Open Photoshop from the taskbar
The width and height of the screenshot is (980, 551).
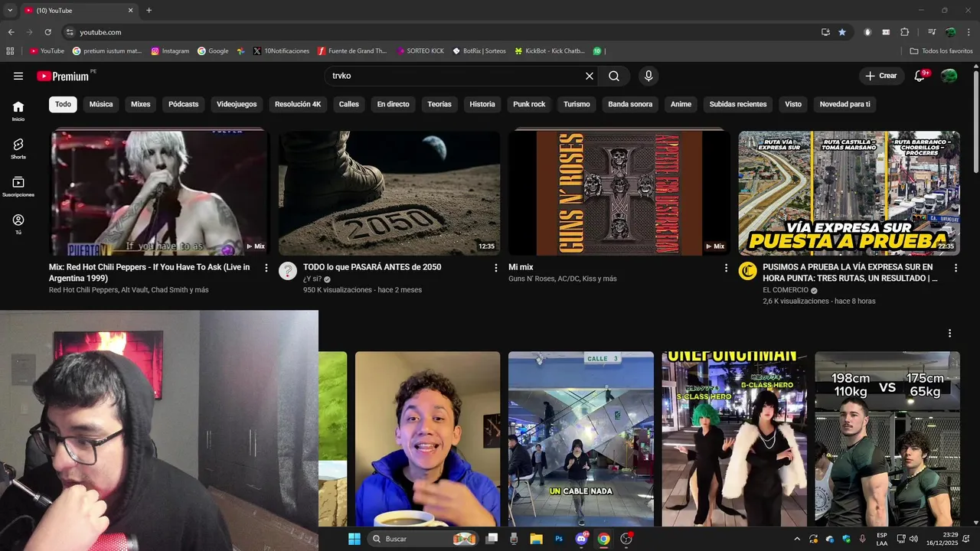pyautogui.click(x=559, y=539)
